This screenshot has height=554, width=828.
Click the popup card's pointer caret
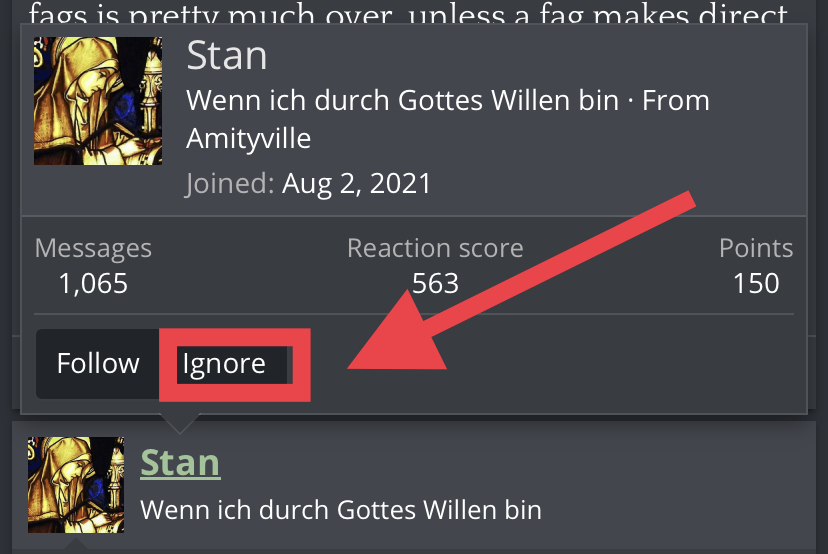click(x=180, y=424)
